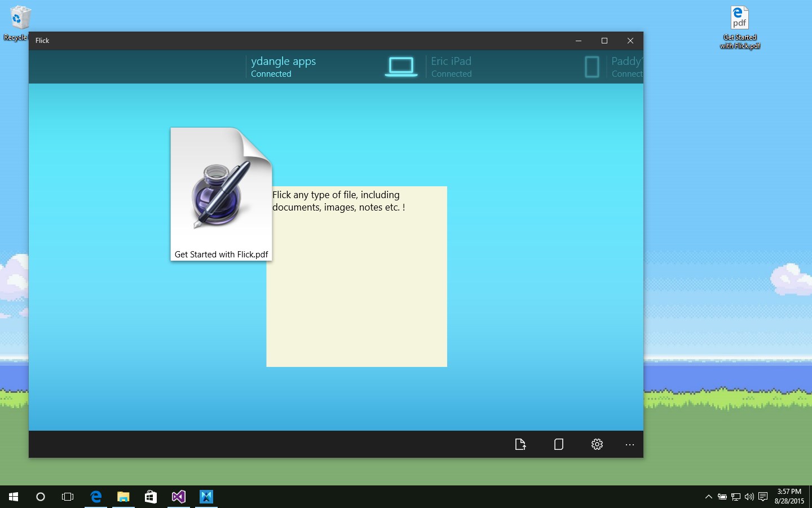812x508 pixels.
Task: Select the Get Started with Flick.pdf file card
Action: tap(221, 194)
